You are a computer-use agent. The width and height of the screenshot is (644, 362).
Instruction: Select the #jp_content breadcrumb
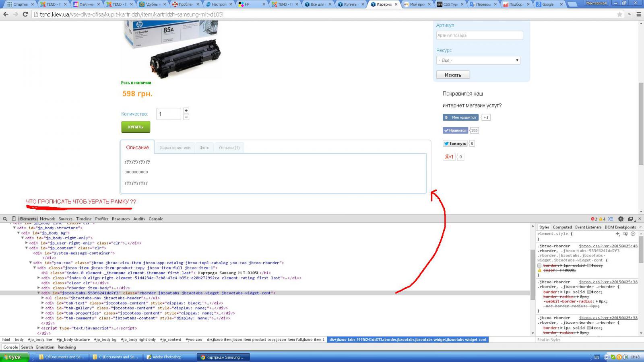[171, 339]
